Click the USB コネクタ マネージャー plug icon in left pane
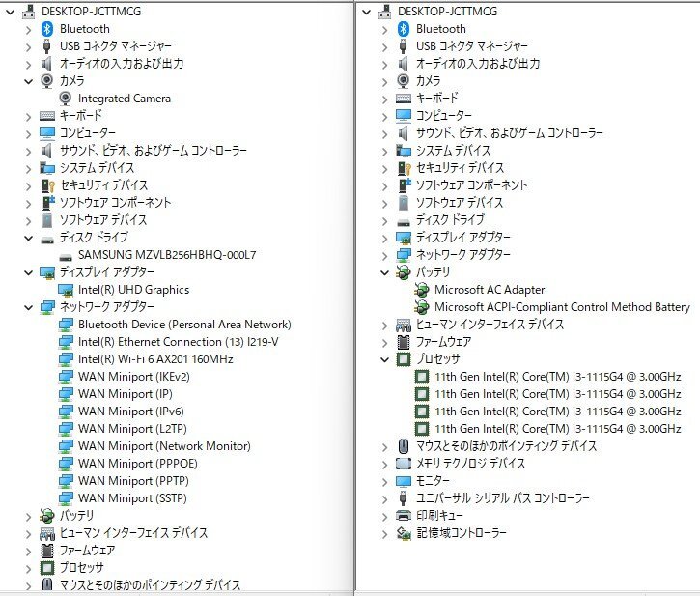 (46, 46)
